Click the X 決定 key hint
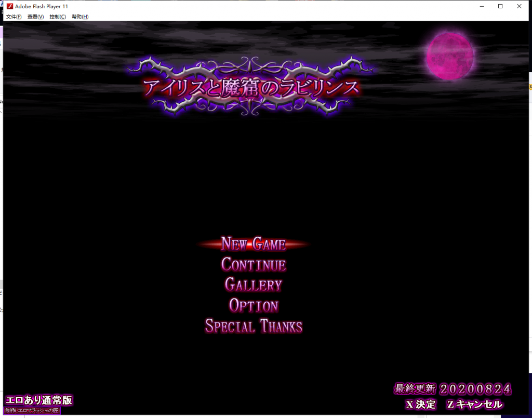The height and width of the screenshot is (418, 532). click(421, 404)
